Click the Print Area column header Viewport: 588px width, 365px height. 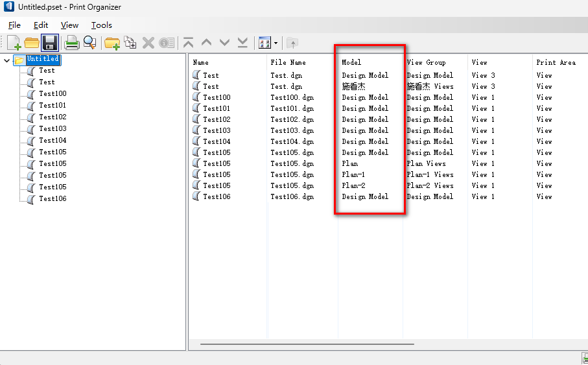tap(556, 62)
